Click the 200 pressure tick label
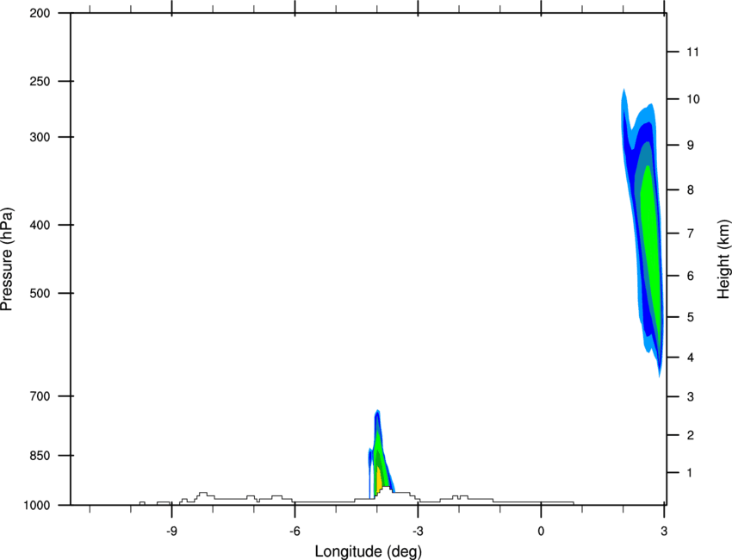Screen dimensions: 732x560 pyautogui.click(x=40, y=13)
